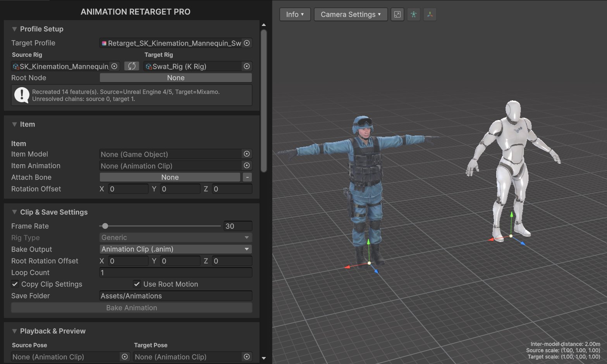The image size is (607, 364).
Task: Open object picker for Target Rig field
Action: 247,66
